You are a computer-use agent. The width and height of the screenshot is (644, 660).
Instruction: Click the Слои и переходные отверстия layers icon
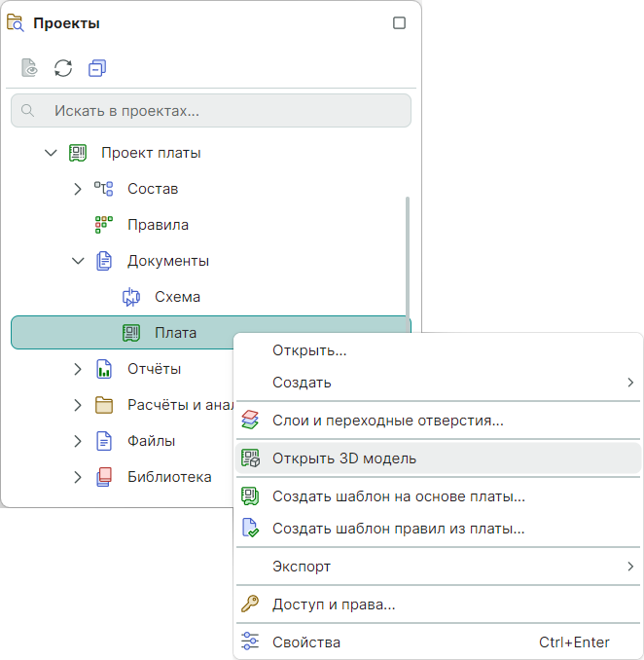[x=251, y=422]
